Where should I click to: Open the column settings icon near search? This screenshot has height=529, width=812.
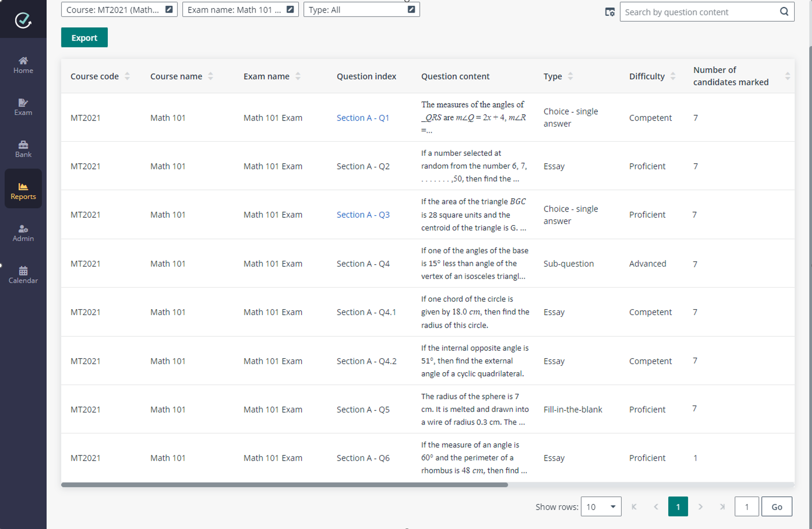coord(610,12)
